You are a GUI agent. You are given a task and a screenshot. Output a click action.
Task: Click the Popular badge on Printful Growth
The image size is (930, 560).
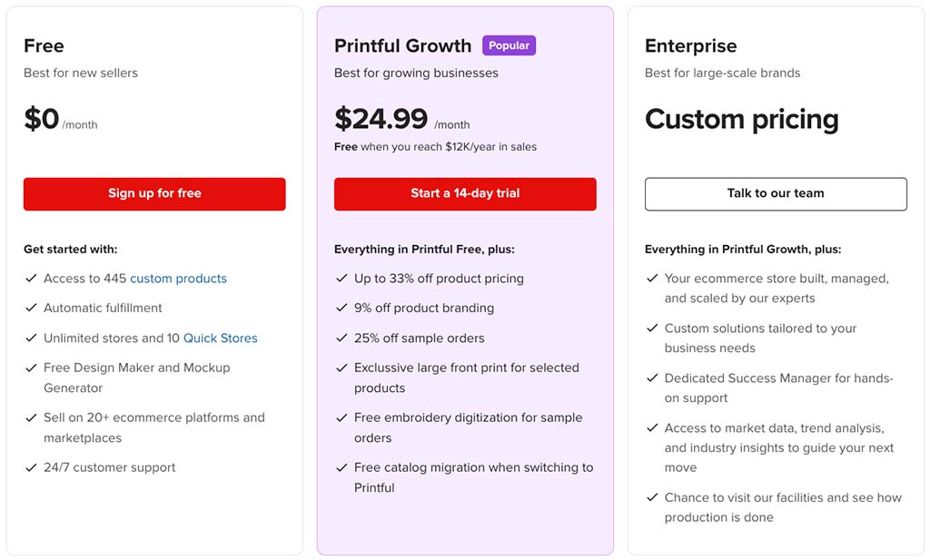tap(509, 45)
